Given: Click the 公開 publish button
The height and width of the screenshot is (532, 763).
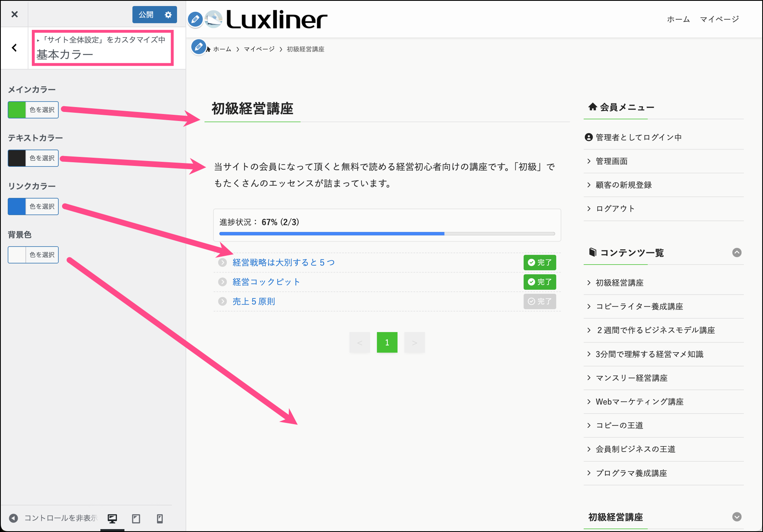Looking at the screenshot, I should click(146, 15).
